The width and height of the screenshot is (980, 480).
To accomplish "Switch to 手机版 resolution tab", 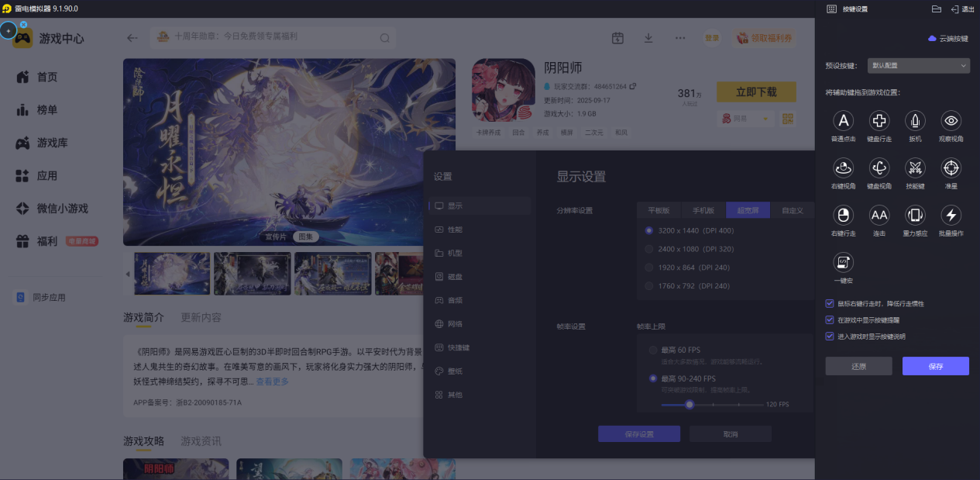I will coord(703,210).
